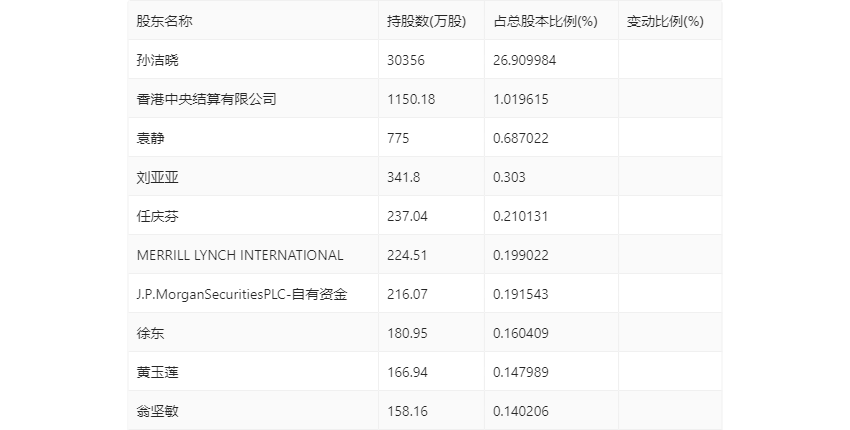The width and height of the screenshot is (850, 430).
Task: Select the holding value 775
Action: click(x=398, y=138)
